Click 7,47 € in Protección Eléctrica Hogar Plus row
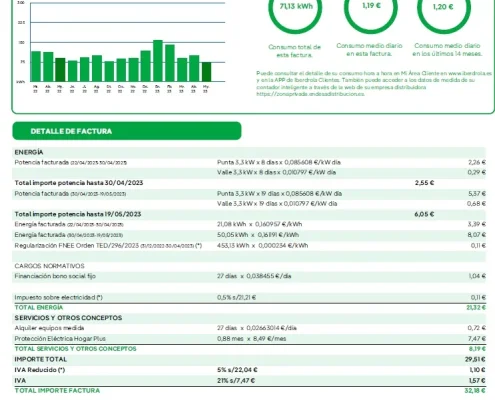 tap(477, 339)
